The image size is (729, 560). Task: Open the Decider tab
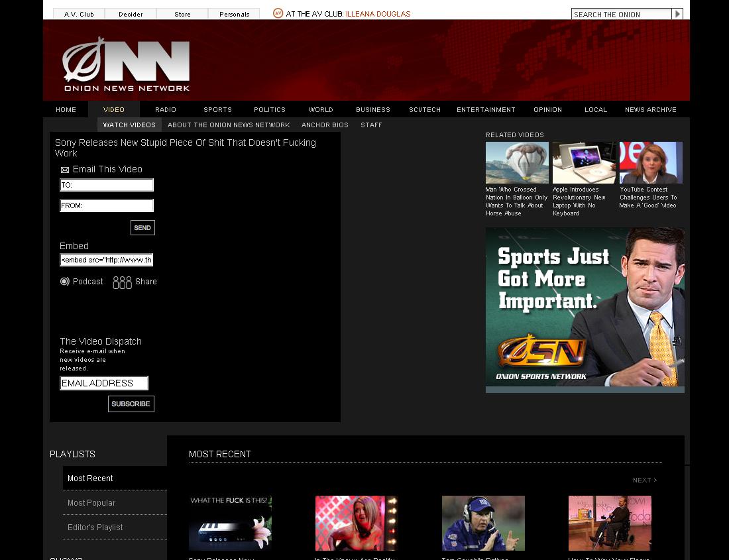(131, 14)
